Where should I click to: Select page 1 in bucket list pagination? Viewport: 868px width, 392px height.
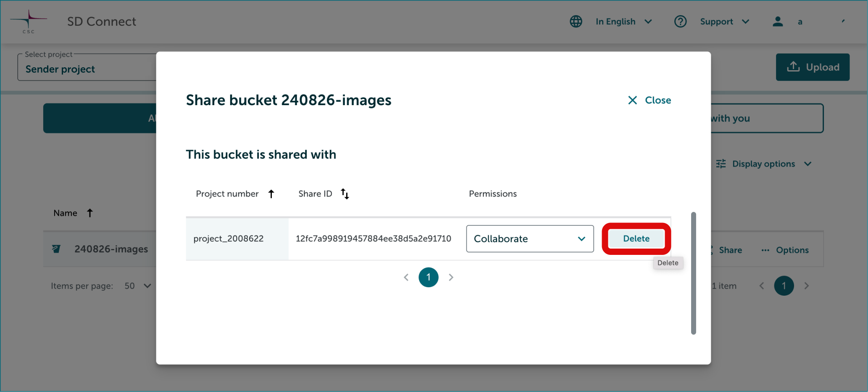pos(784,286)
